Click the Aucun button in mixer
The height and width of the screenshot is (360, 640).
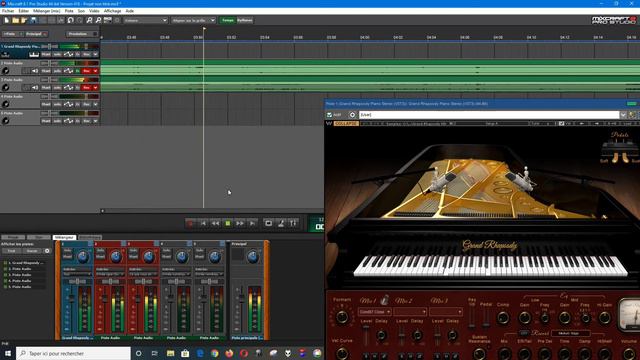click(x=32, y=251)
